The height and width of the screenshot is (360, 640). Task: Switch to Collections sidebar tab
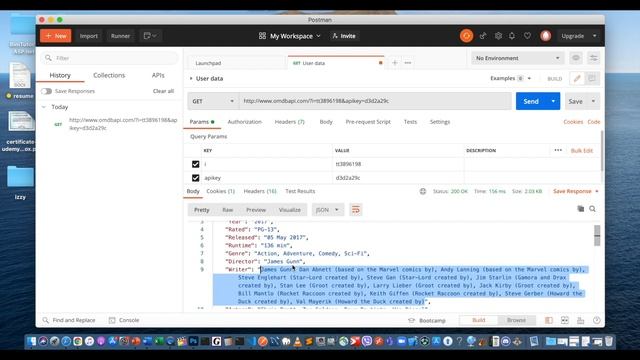pos(109,76)
